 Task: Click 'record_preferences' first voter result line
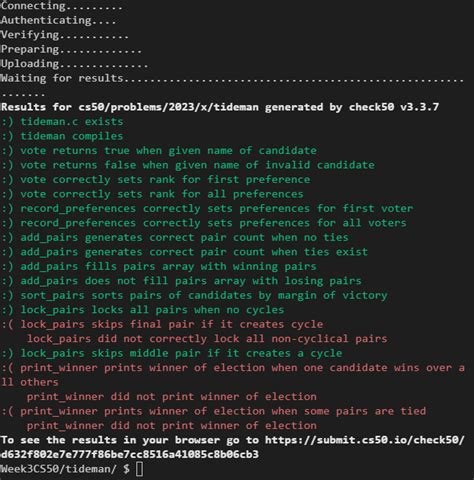pyautogui.click(x=207, y=208)
